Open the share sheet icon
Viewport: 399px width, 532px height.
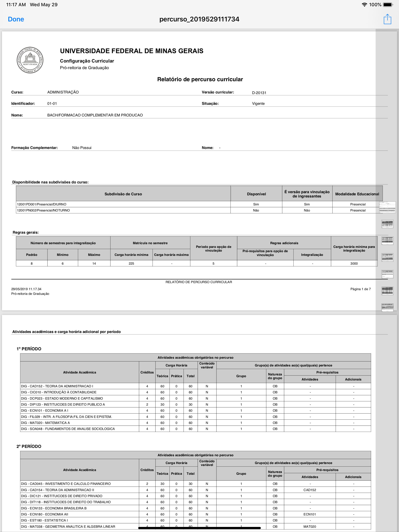click(x=387, y=19)
